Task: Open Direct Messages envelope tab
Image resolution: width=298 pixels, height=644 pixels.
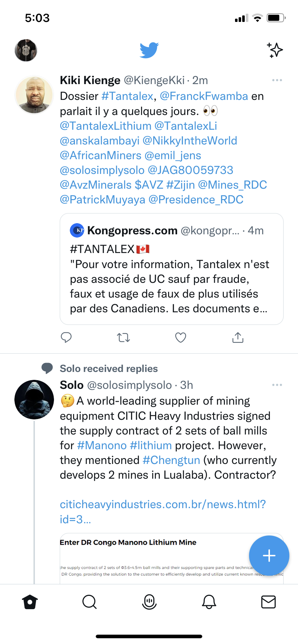Action: [268, 602]
